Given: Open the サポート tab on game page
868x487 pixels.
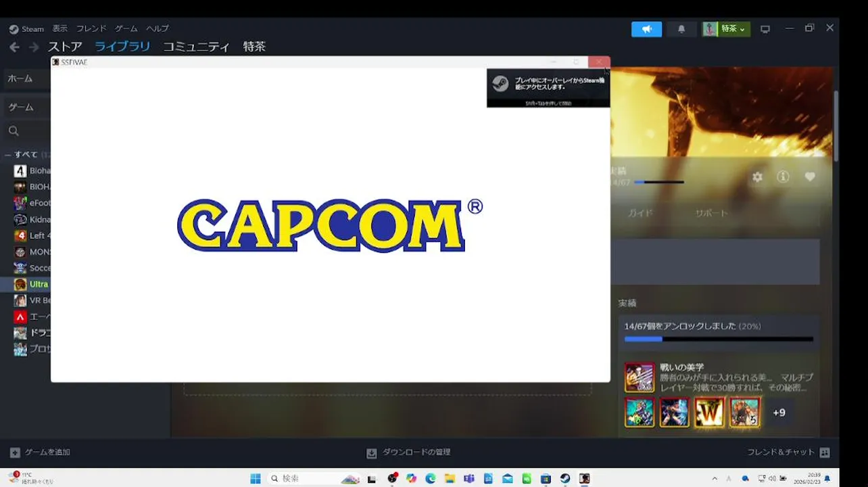Looking at the screenshot, I should (711, 212).
